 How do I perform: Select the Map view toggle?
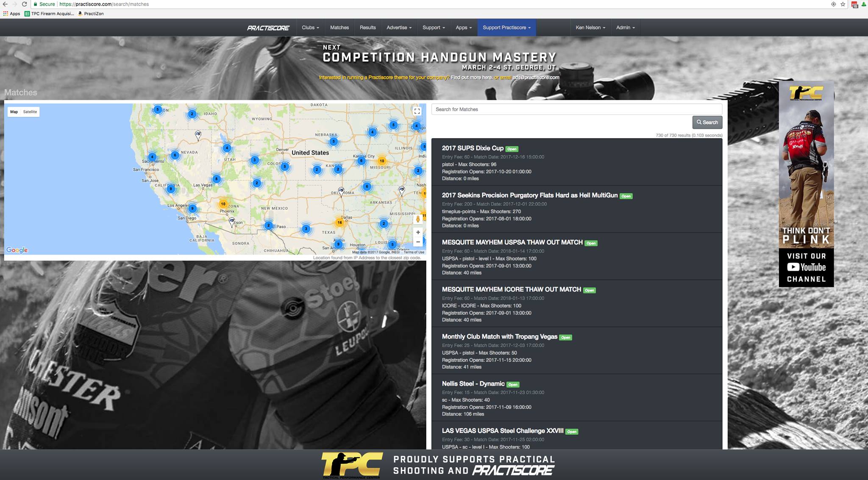[x=14, y=112]
